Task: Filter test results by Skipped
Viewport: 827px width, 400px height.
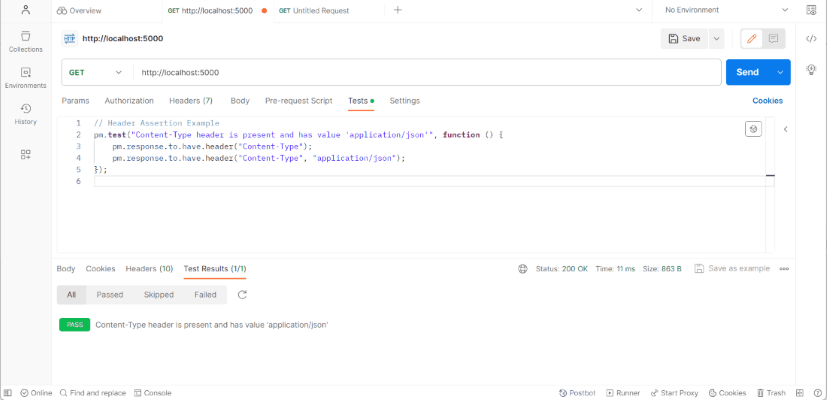Action: (x=159, y=294)
